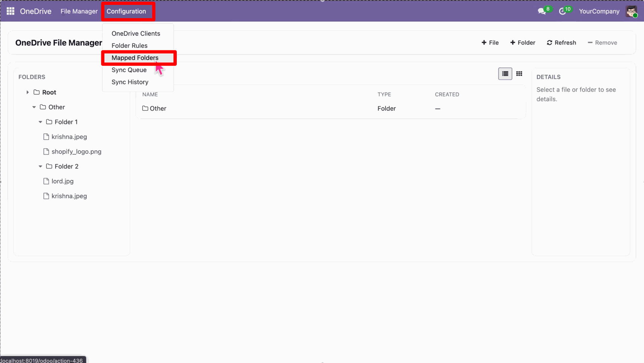This screenshot has width=644, height=363.
Task: Click the Remove button
Action: coord(602,43)
